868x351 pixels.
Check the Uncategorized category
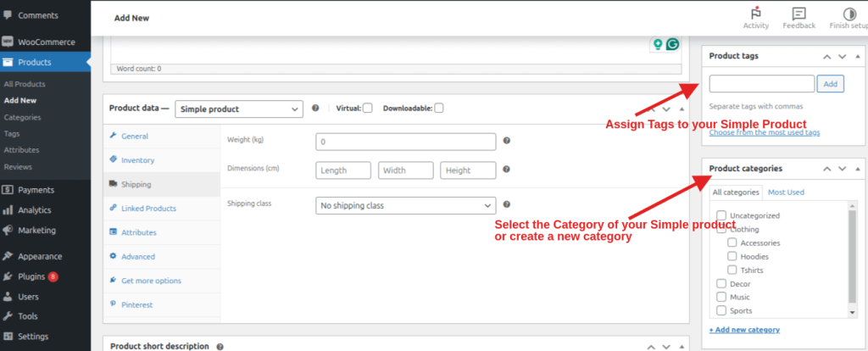pos(721,214)
